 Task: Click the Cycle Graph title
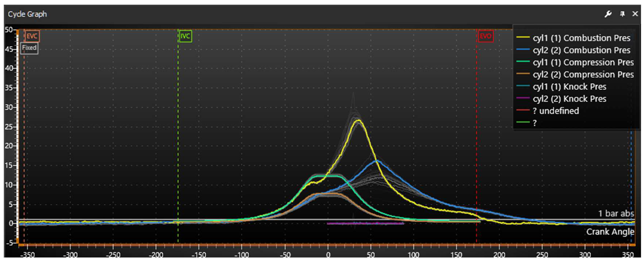(x=27, y=14)
